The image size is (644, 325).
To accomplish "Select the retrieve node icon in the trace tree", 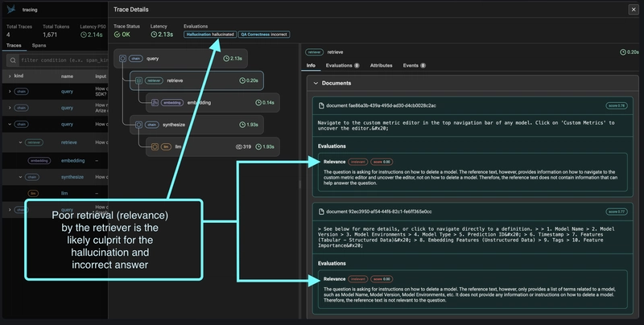I will (x=138, y=80).
